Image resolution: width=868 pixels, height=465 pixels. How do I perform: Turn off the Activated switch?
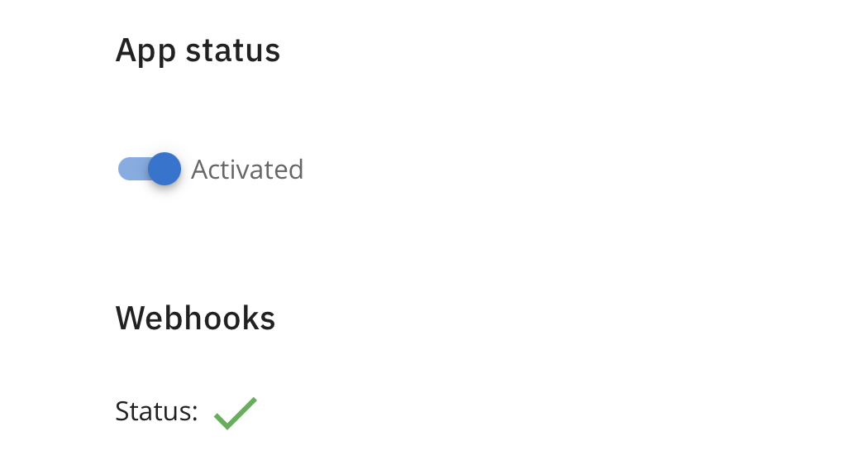[x=150, y=169]
